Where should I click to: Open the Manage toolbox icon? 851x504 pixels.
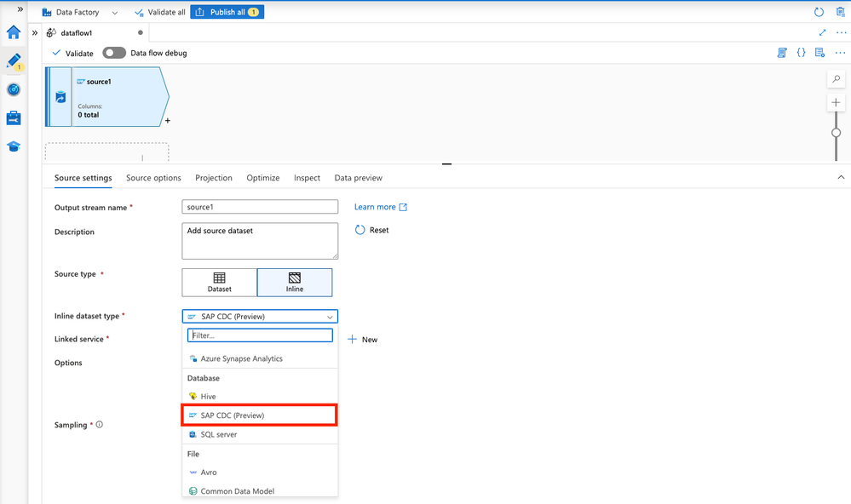[x=14, y=117]
